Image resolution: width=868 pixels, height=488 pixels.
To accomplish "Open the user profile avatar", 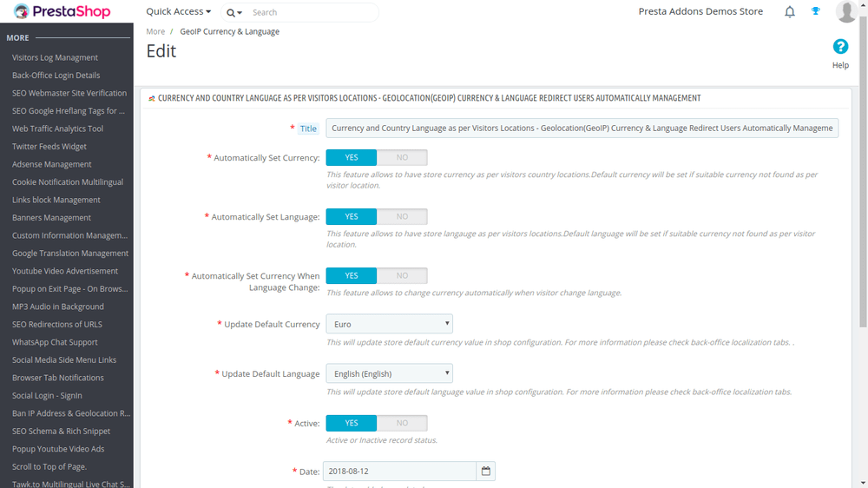I will [x=845, y=11].
